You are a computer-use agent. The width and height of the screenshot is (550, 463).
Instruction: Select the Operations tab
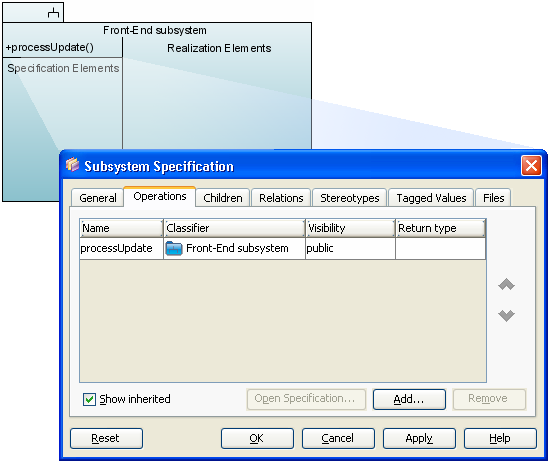point(160,196)
